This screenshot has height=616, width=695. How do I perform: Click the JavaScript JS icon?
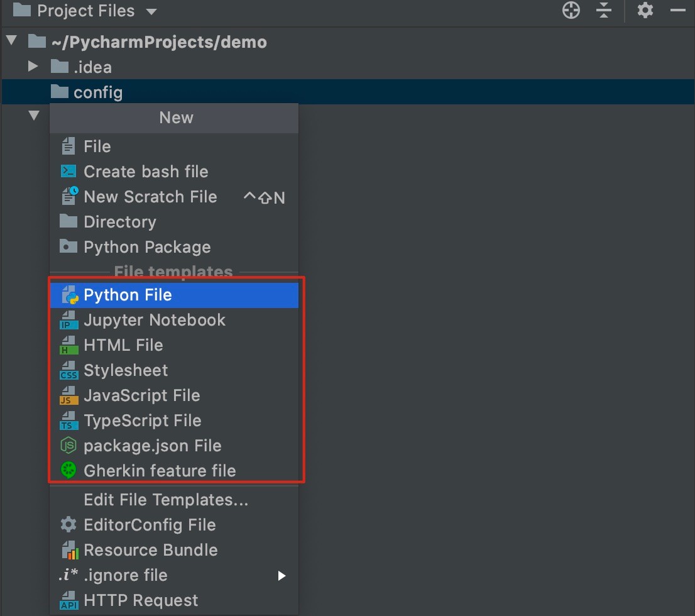click(x=68, y=395)
